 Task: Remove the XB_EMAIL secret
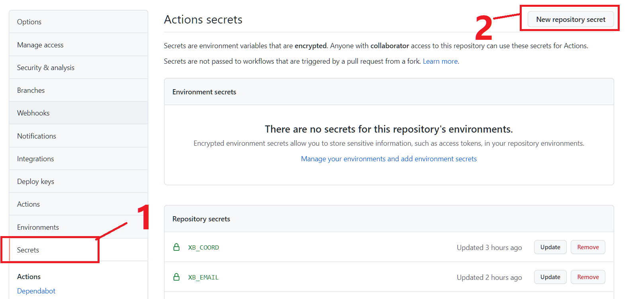(x=588, y=277)
